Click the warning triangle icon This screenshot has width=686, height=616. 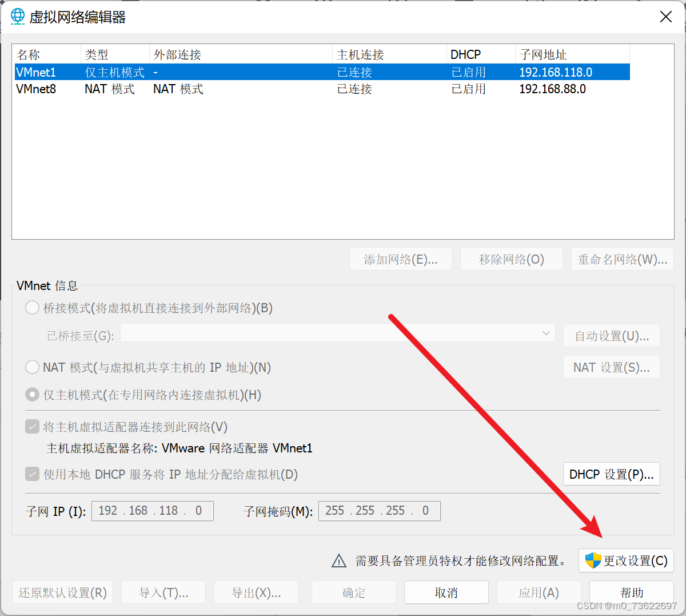339,561
